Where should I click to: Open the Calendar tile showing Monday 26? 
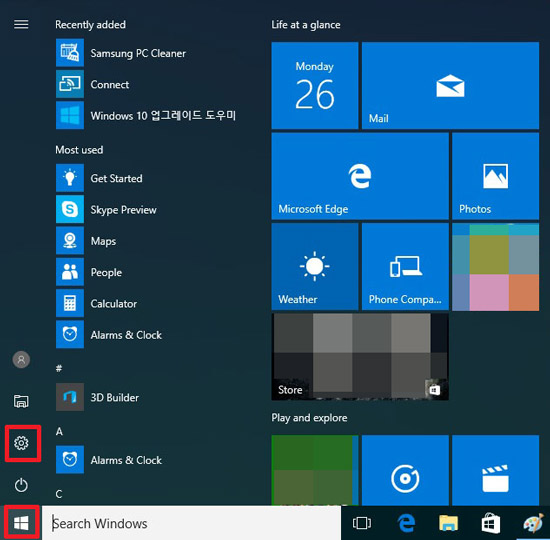315,86
